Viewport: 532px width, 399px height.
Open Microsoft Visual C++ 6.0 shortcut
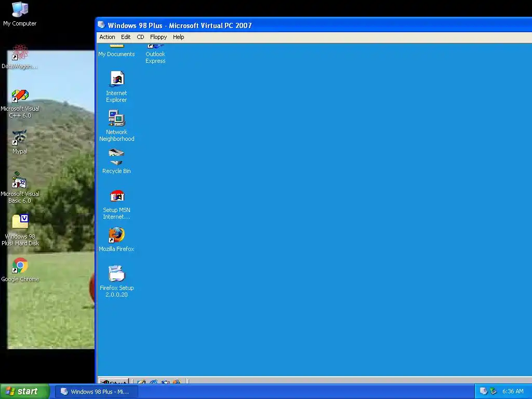point(20,103)
